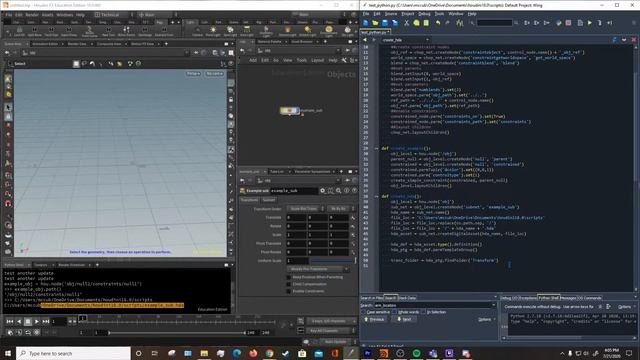Screen dimensions: 640x360
Task: Click Play forward in Houdini playbar
Action: click(x=37, y=322)
